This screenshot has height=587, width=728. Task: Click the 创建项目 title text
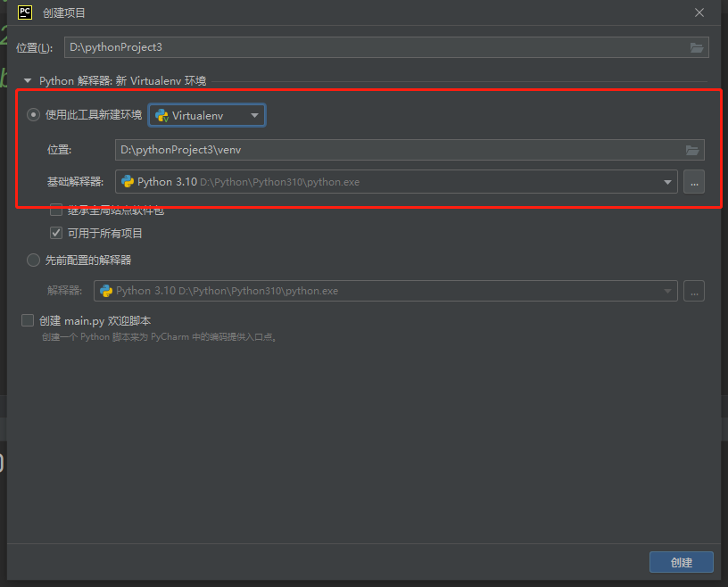point(64,13)
